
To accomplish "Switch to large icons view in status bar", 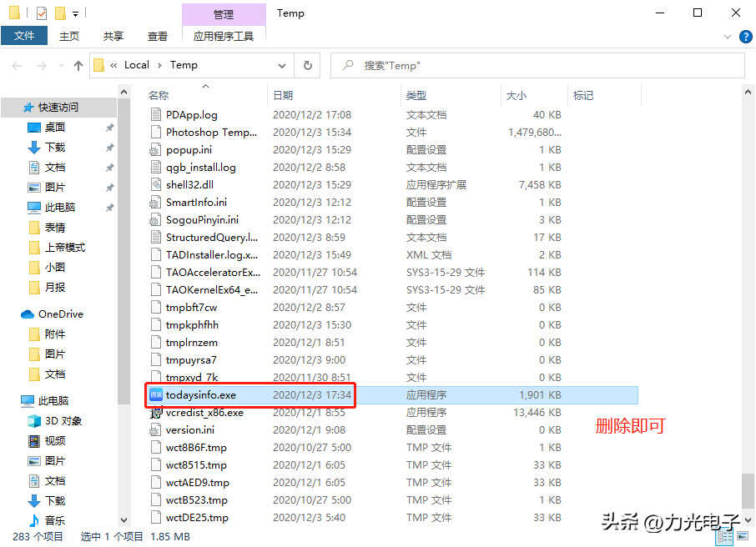I will pyautogui.click(x=743, y=536).
